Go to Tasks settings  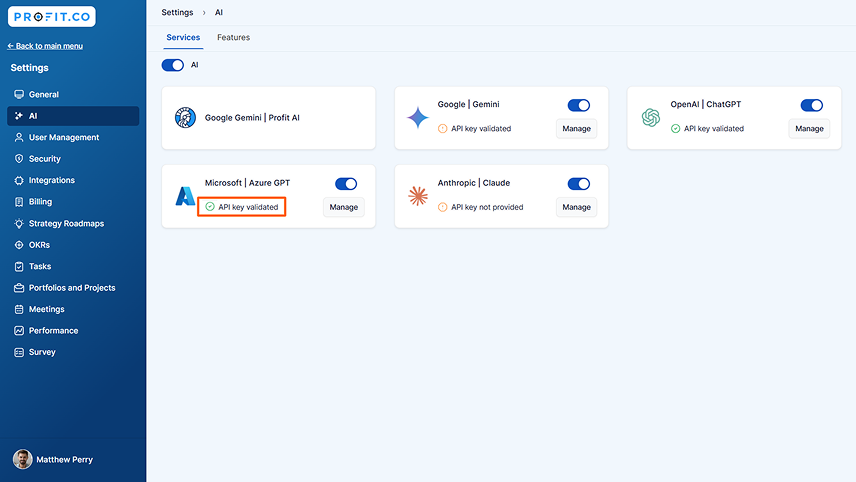(x=73, y=266)
